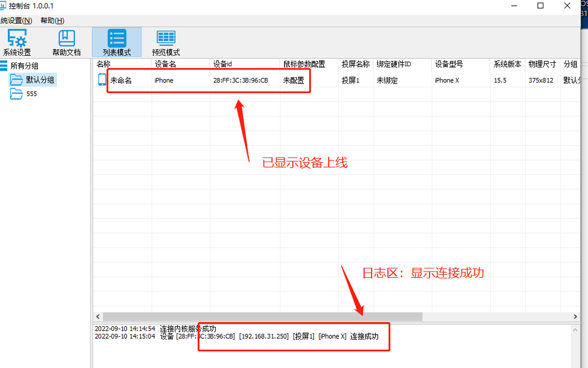Image resolution: width=588 pixels, height=368 pixels.
Task: Switch to 列表模式 view
Action: coord(117,42)
